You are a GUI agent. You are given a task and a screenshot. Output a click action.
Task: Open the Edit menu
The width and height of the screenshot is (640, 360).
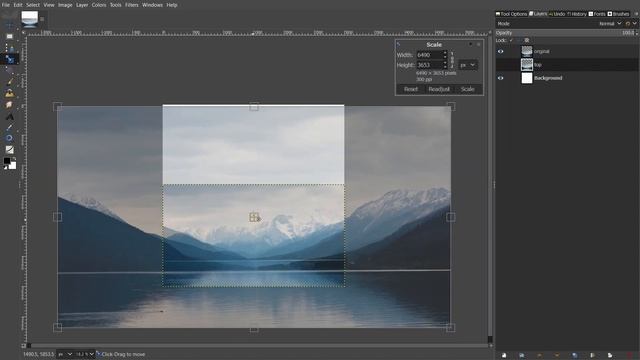tap(18, 5)
